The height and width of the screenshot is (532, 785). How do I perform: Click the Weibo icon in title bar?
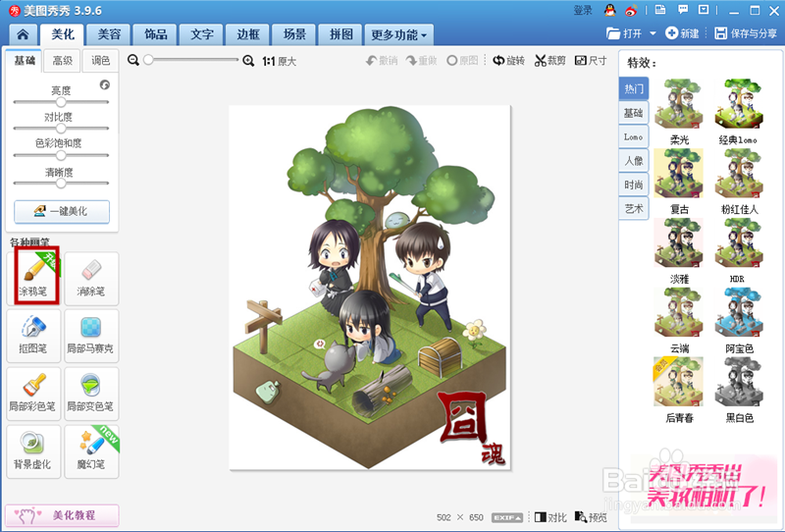[x=631, y=10]
